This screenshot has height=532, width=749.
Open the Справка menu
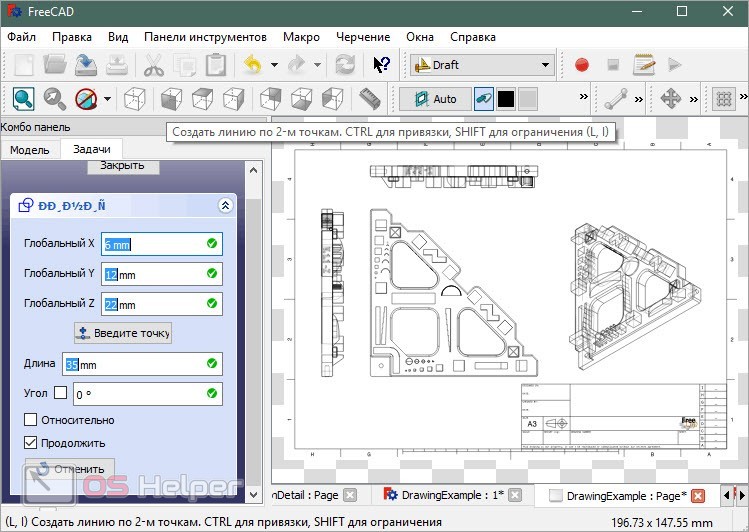[x=473, y=37]
